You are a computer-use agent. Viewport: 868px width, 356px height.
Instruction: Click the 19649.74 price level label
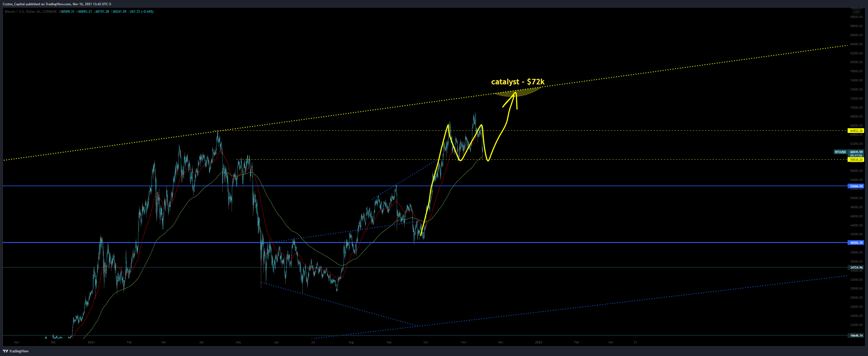click(856, 336)
